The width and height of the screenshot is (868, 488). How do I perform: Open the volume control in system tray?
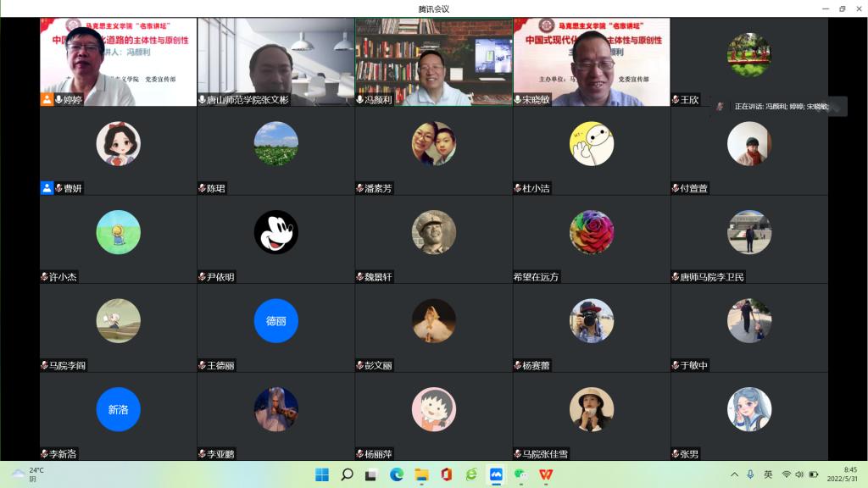pos(799,474)
